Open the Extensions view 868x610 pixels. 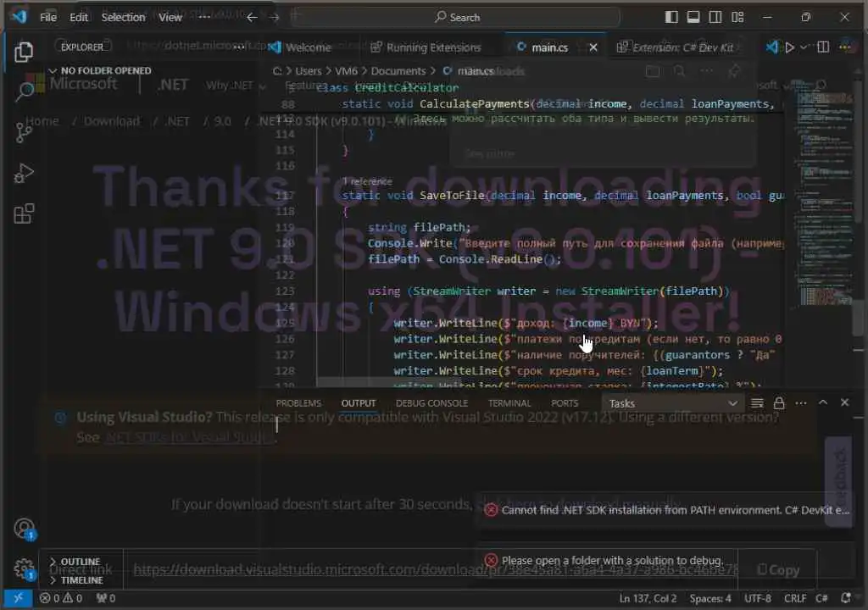(23, 213)
